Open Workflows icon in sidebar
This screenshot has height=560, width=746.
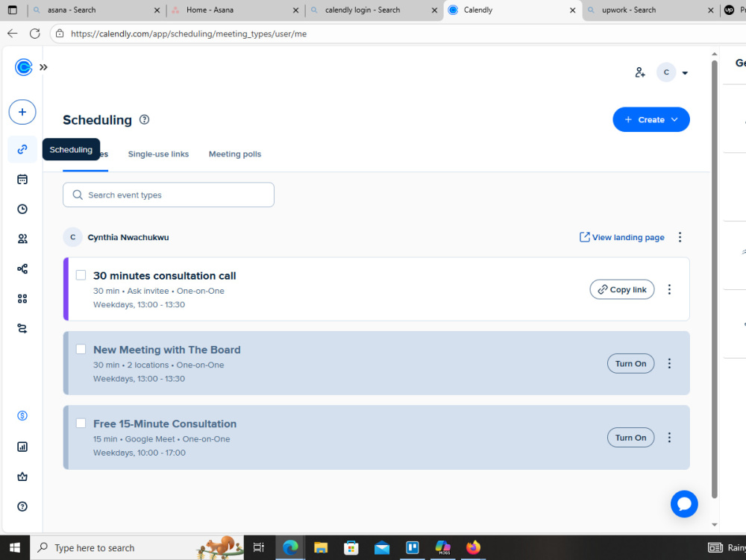coord(22,268)
